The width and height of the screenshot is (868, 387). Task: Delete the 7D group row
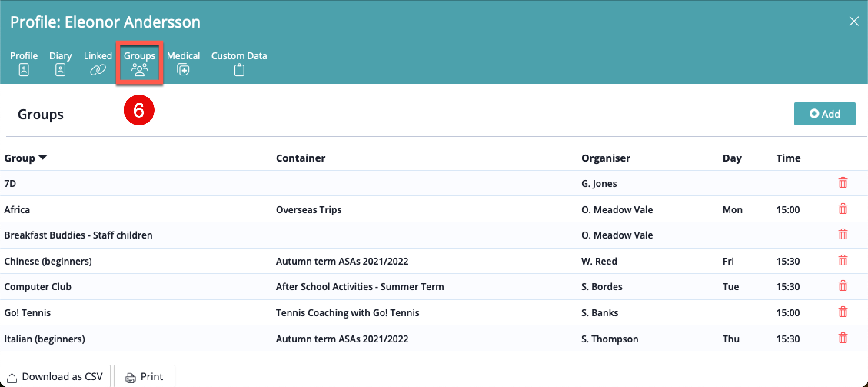point(843,183)
